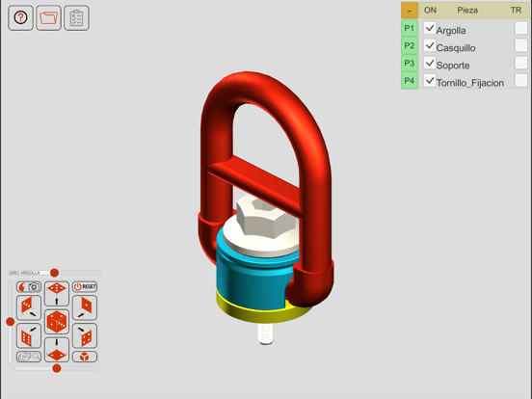532x399 pixels.
Task: Adjust the GIRO ARGOLLA slider handle
Action: [54, 273]
